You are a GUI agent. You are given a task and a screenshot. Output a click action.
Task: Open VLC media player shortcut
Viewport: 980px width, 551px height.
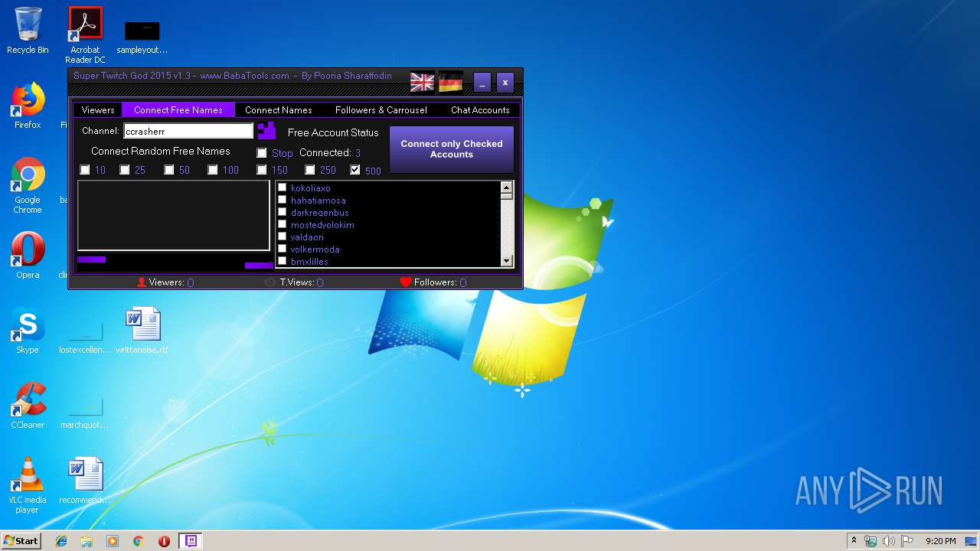point(28,485)
